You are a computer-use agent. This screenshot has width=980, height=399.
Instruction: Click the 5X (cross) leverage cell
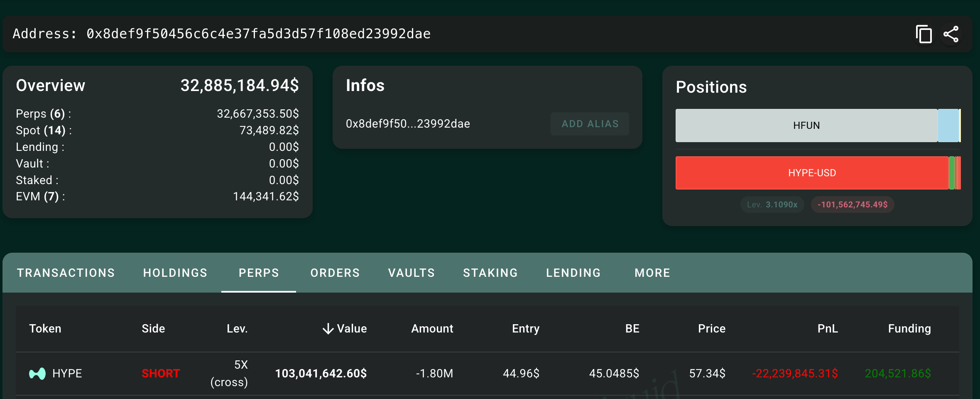click(x=229, y=373)
